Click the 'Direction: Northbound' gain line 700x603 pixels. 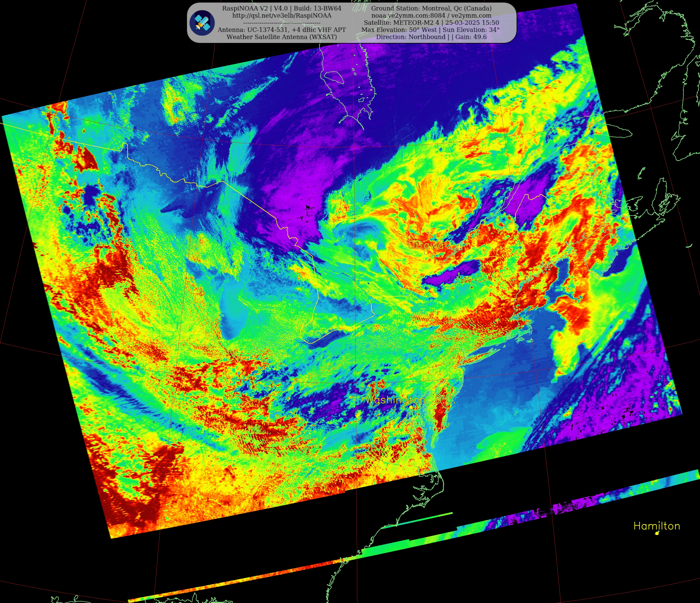pos(432,37)
